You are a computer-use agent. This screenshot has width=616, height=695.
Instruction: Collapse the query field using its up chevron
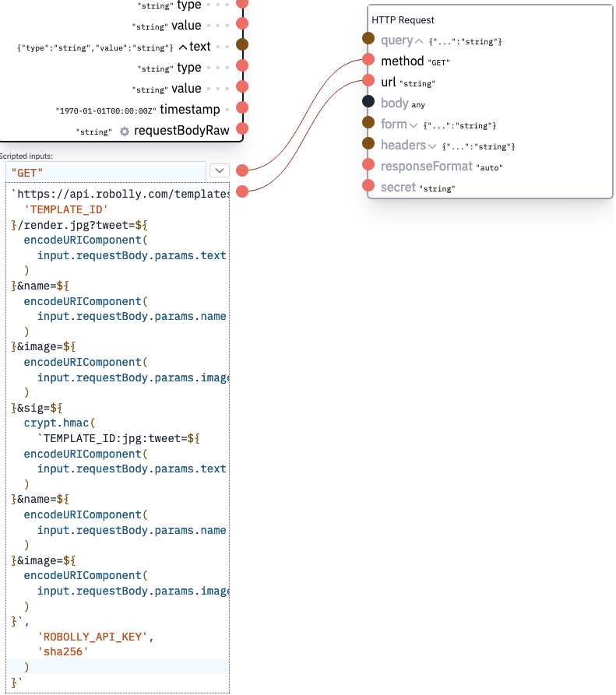[x=419, y=41]
